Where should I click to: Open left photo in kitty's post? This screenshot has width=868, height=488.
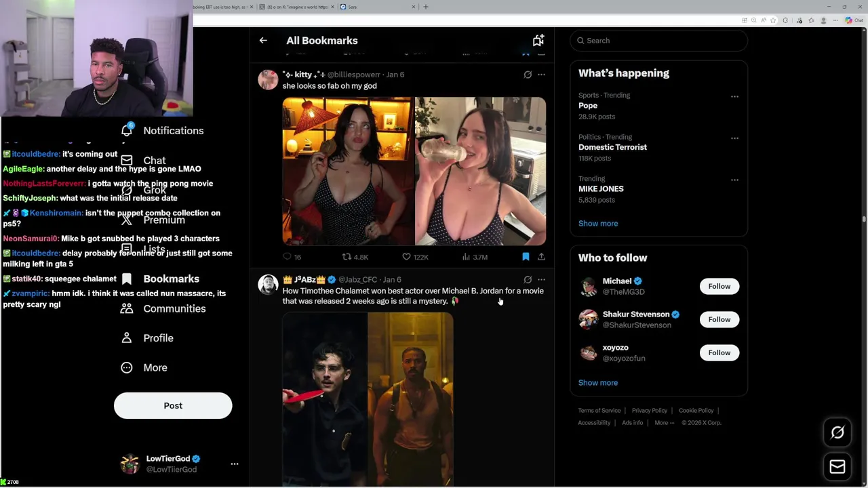(348, 171)
